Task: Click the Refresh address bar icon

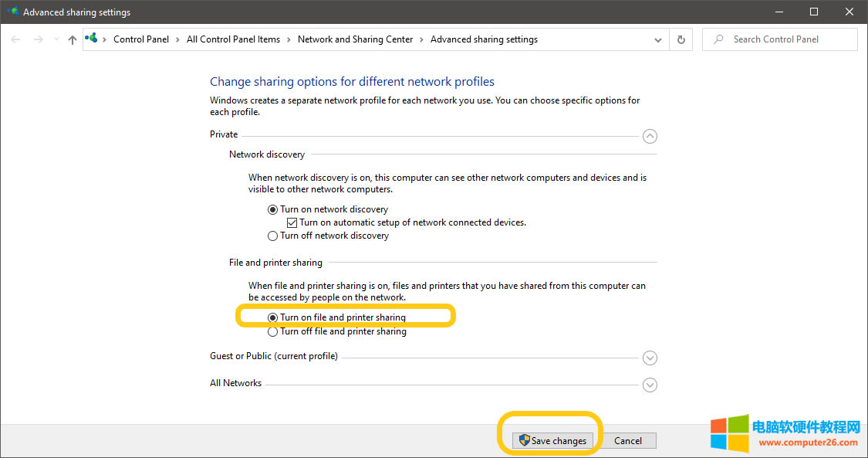Action: pyautogui.click(x=681, y=39)
